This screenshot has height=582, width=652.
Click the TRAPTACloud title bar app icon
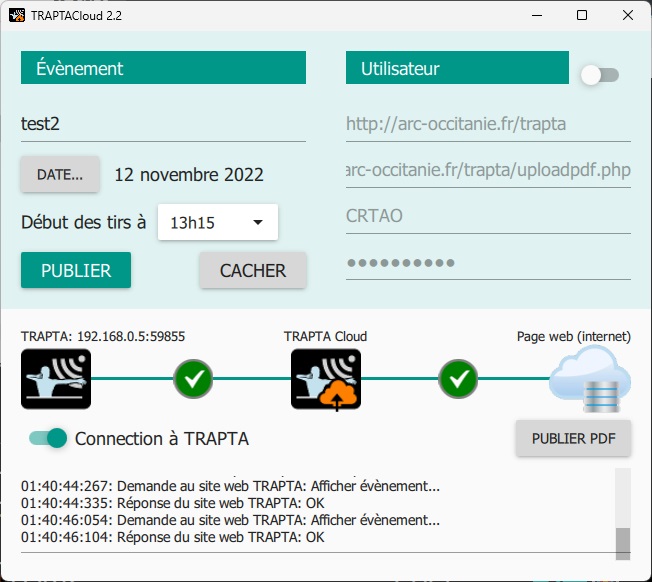(17, 15)
